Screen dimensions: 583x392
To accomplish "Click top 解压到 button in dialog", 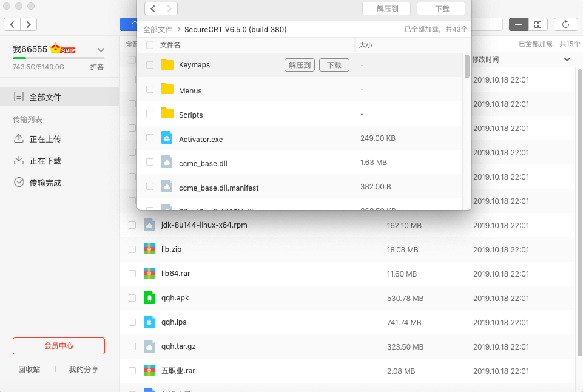I will pos(386,8).
